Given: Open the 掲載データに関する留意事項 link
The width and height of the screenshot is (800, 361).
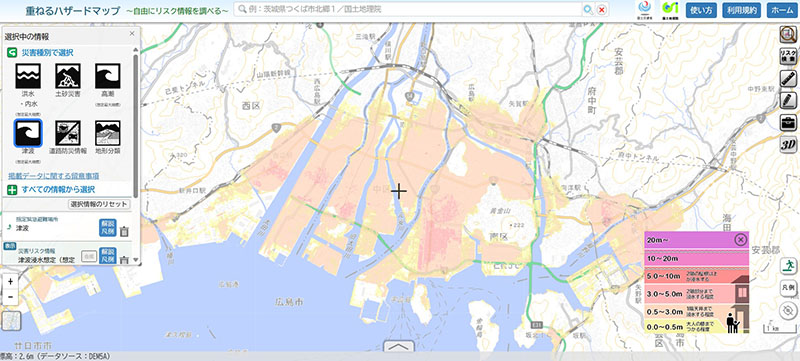Looking at the screenshot, I should [54, 175].
